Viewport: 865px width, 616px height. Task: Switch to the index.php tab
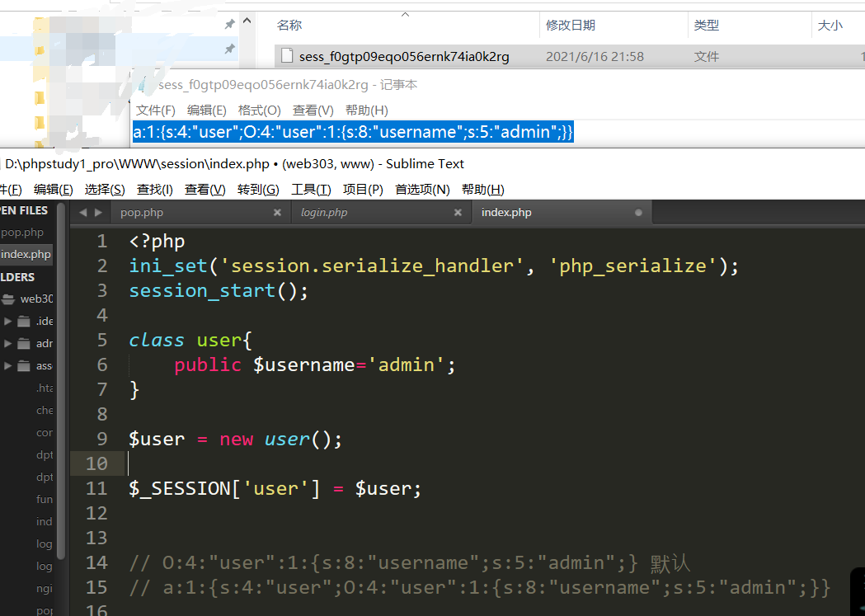point(562,212)
